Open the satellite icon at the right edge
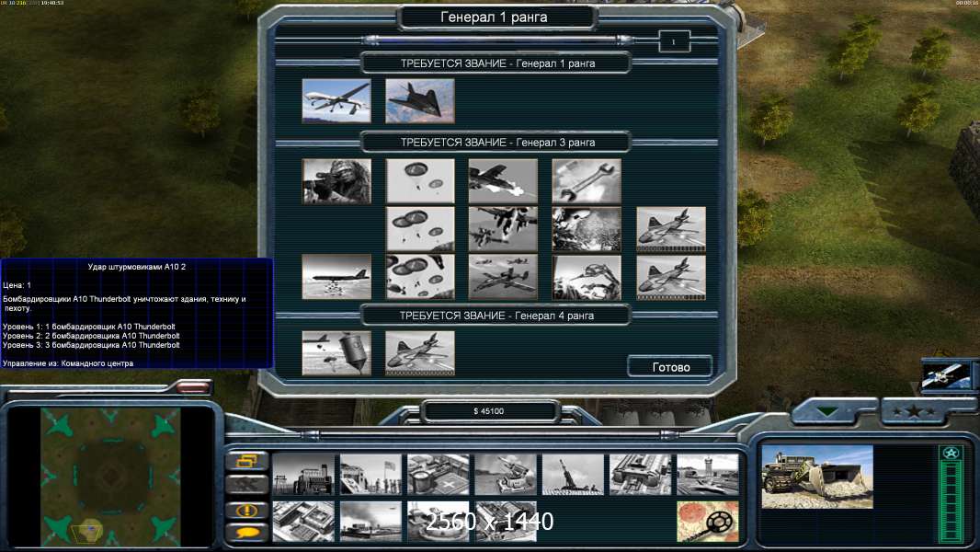Screen dimensions: 980x552 point(948,375)
